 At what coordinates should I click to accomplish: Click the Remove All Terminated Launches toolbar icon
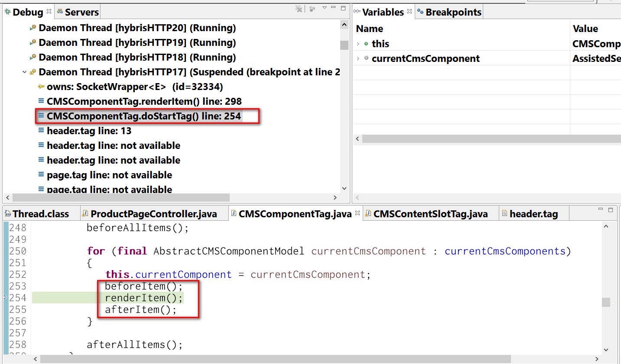pyautogui.click(x=298, y=9)
